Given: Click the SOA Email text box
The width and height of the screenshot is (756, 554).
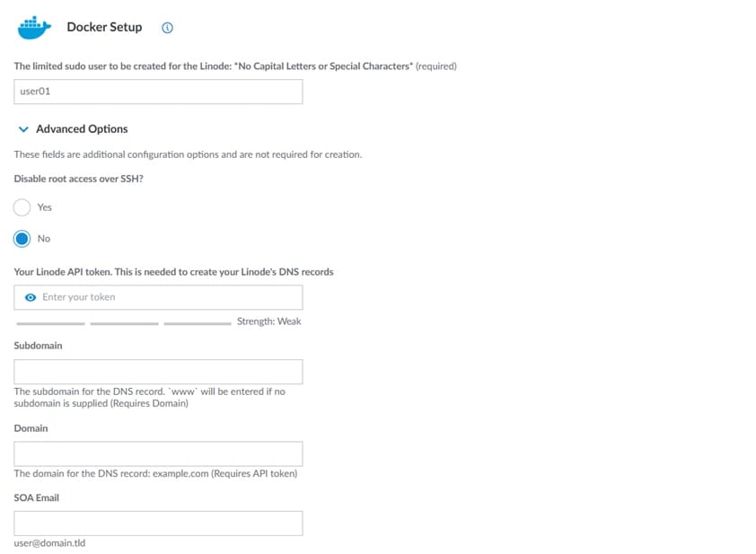Looking at the screenshot, I should (x=158, y=523).
